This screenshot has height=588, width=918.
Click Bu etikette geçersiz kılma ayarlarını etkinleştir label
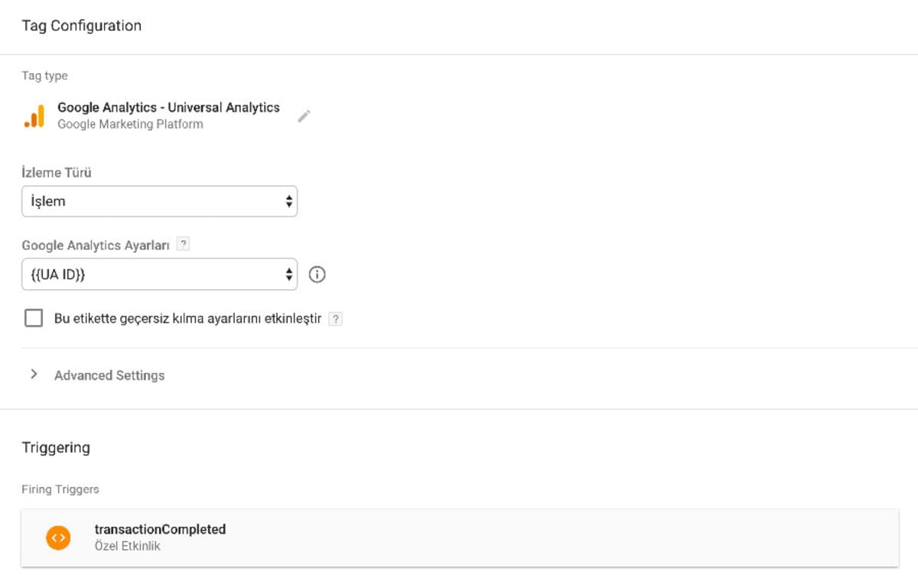[187, 319]
